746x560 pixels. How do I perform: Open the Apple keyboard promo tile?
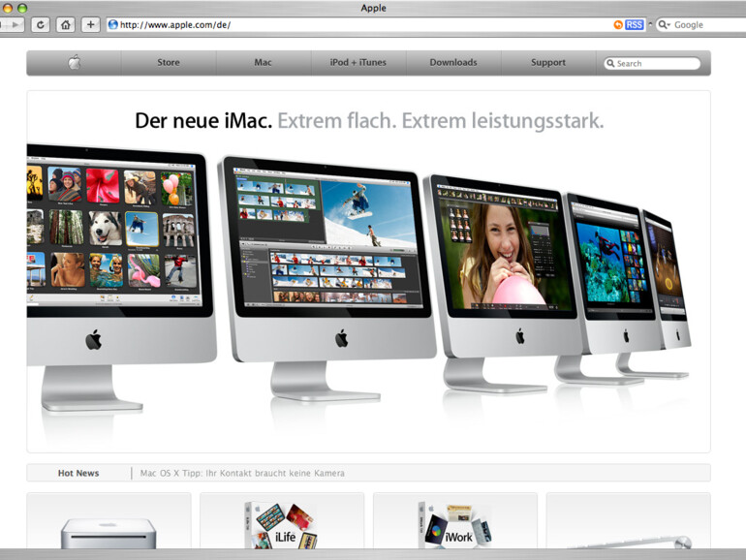click(629, 521)
